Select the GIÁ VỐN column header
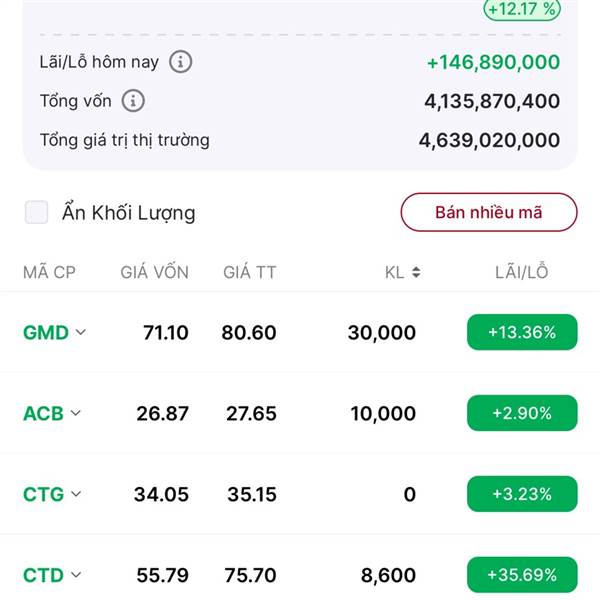 tap(155, 272)
